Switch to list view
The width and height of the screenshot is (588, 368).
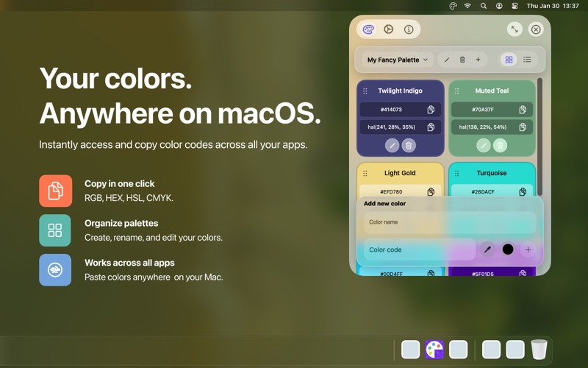[x=527, y=60]
